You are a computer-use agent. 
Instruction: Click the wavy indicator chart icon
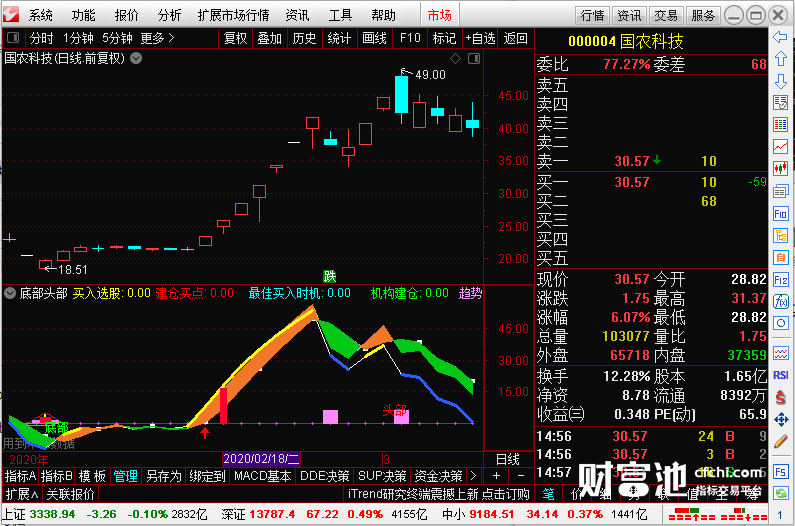coord(780,353)
